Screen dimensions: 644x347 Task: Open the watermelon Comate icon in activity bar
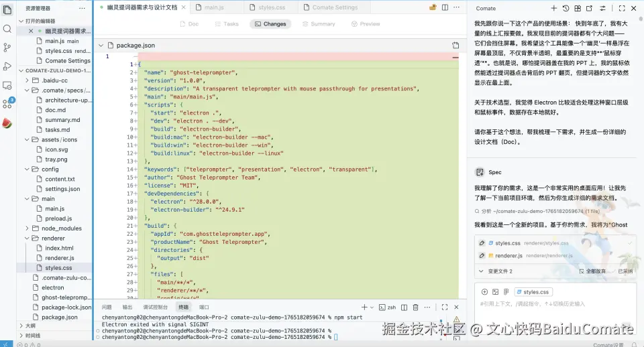click(x=7, y=123)
